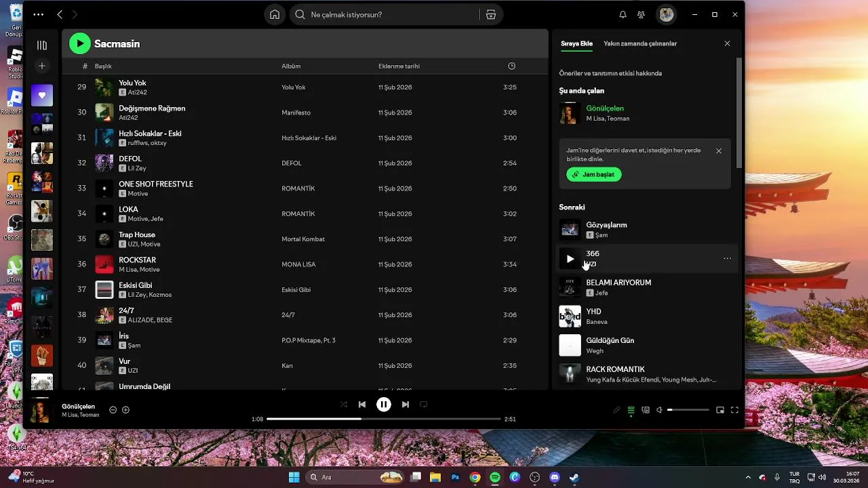Open Discord in the Windows taskbar

(x=555, y=477)
